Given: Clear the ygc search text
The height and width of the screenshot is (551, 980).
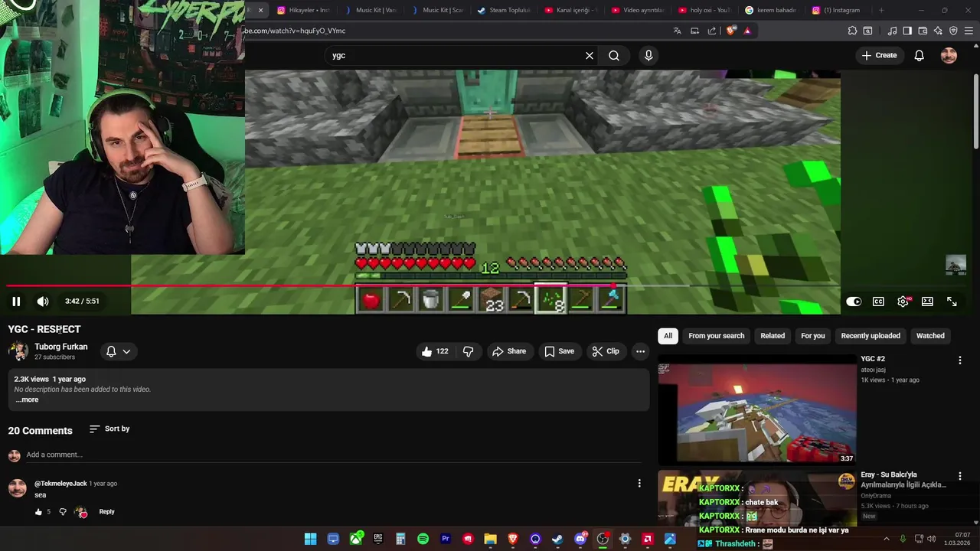Looking at the screenshot, I should [x=590, y=55].
